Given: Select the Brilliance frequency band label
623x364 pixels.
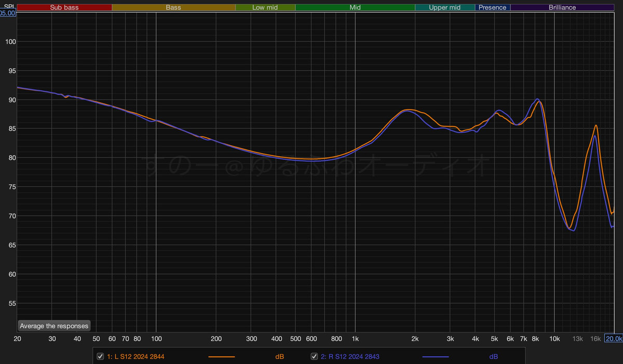Looking at the screenshot, I should pos(562,7).
